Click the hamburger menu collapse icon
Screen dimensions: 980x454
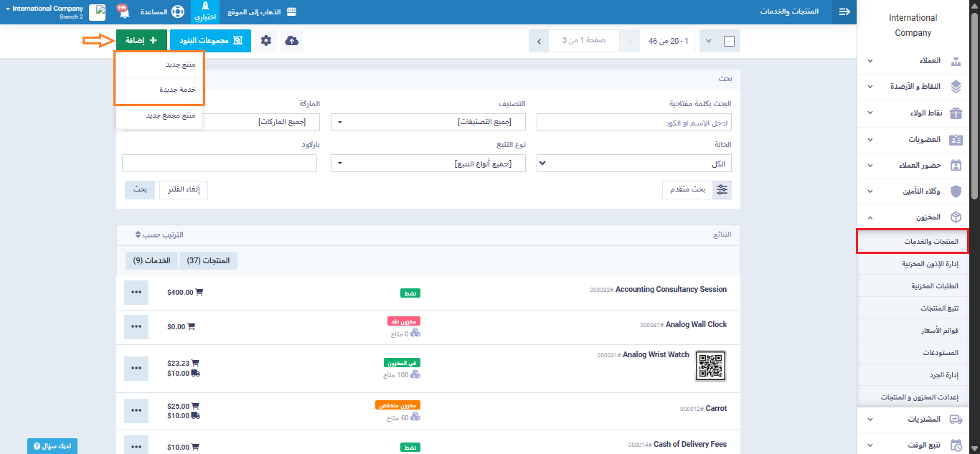844,12
